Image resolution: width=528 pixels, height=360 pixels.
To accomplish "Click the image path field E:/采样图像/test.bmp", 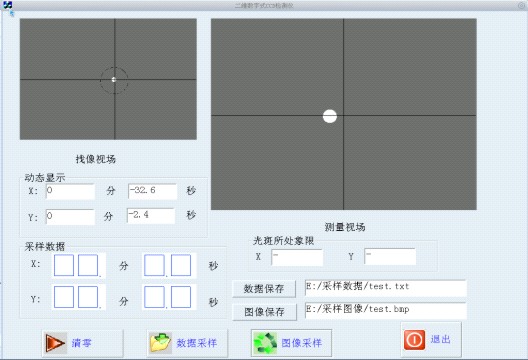I will coord(386,310).
